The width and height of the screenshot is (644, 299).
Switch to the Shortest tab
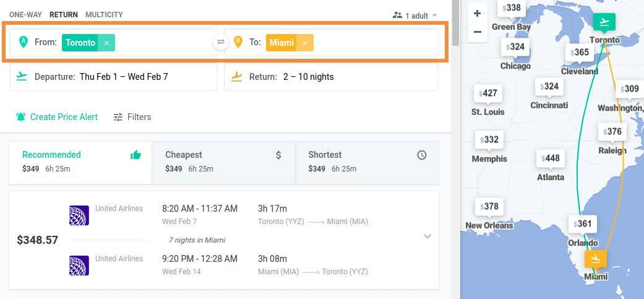click(367, 162)
